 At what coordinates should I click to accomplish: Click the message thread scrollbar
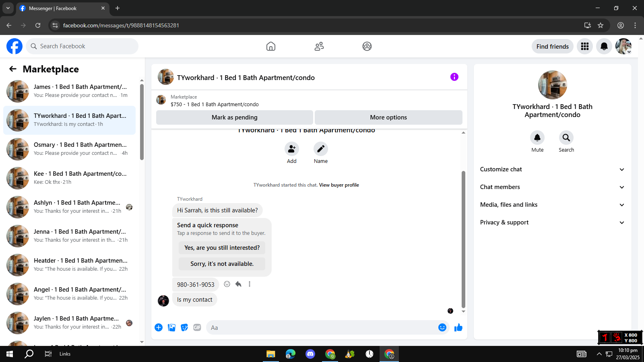point(463,239)
